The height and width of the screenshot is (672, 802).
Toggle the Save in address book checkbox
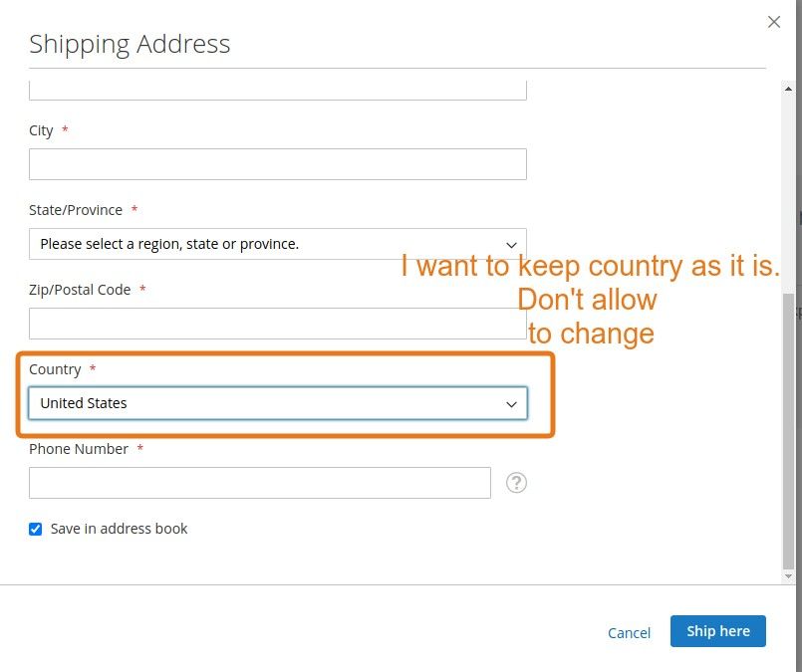(36, 529)
